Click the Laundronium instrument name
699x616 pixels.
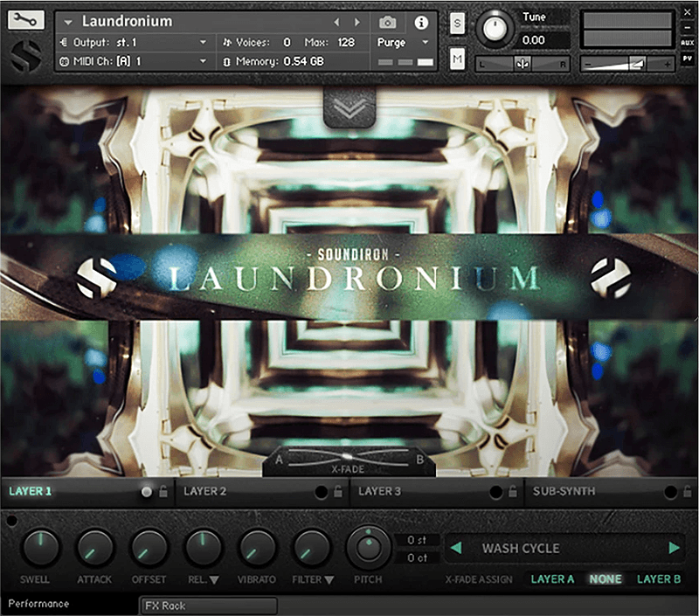(x=127, y=21)
